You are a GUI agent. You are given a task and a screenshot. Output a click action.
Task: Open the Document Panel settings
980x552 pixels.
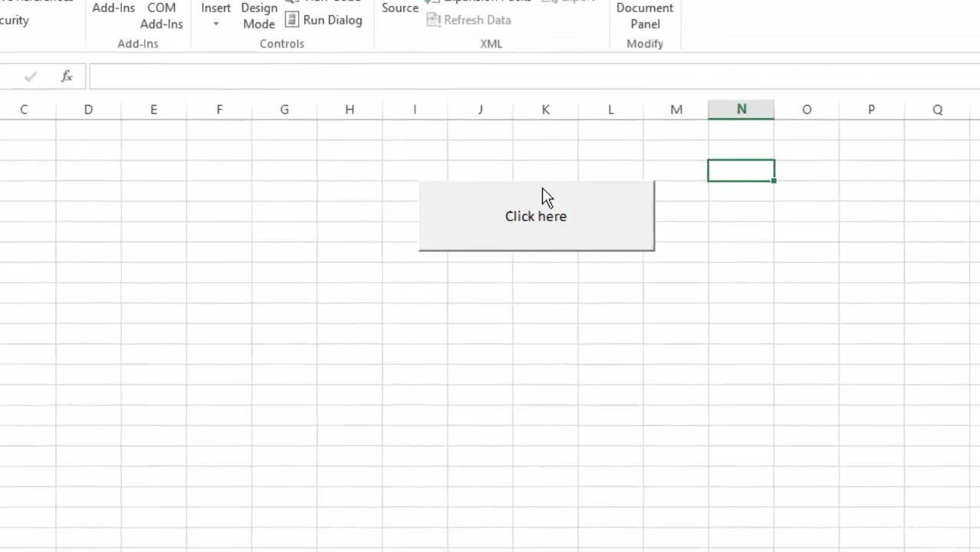coord(644,15)
